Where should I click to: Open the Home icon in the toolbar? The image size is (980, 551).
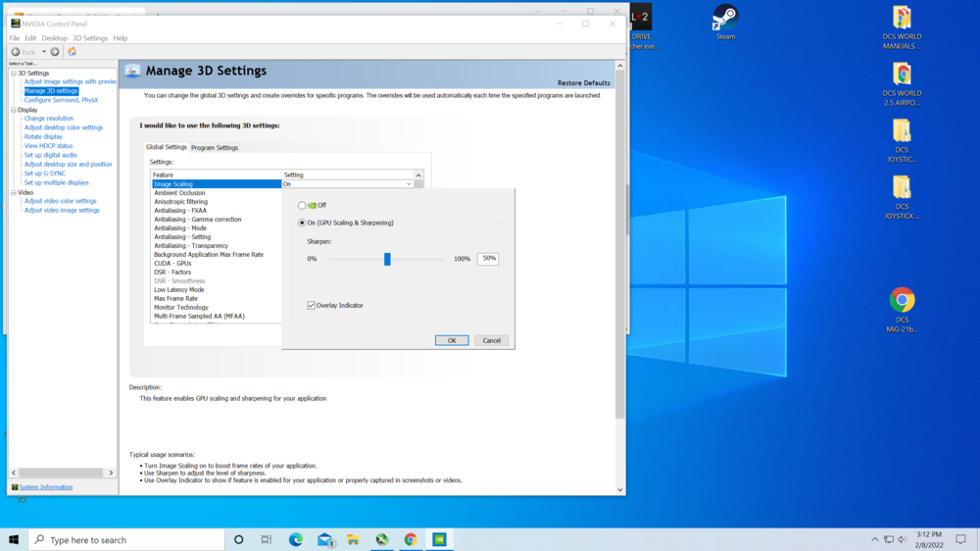click(72, 52)
